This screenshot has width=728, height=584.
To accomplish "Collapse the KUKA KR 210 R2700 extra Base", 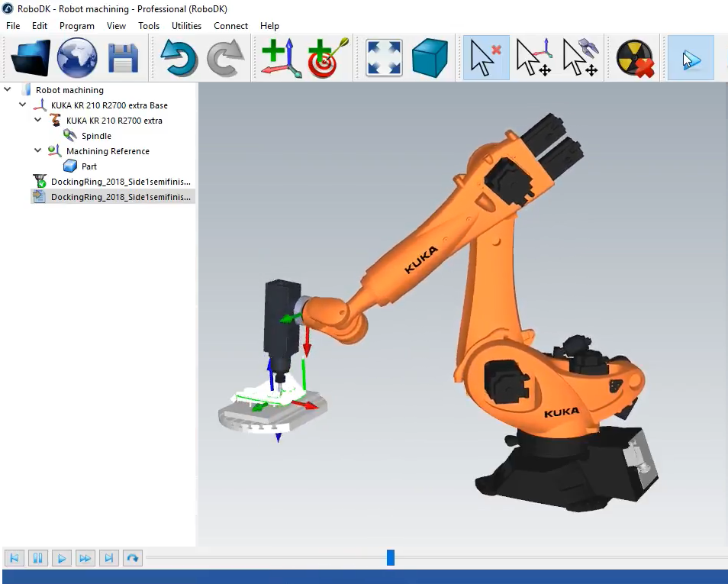I will click(21, 105).
